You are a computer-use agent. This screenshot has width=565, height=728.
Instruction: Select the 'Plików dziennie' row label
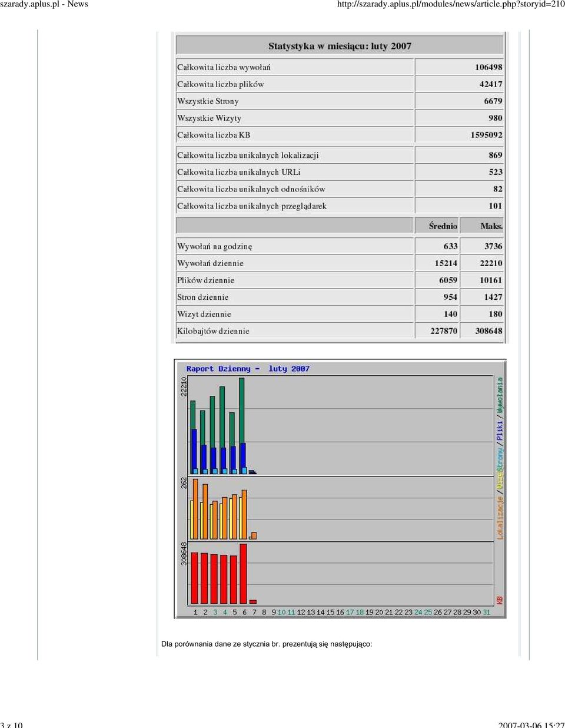point(205,280)
